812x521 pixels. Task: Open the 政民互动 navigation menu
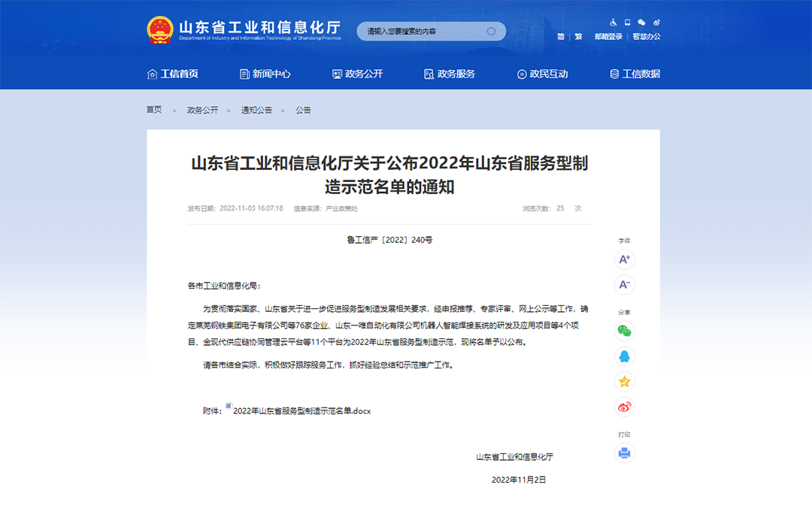point(542,74)
